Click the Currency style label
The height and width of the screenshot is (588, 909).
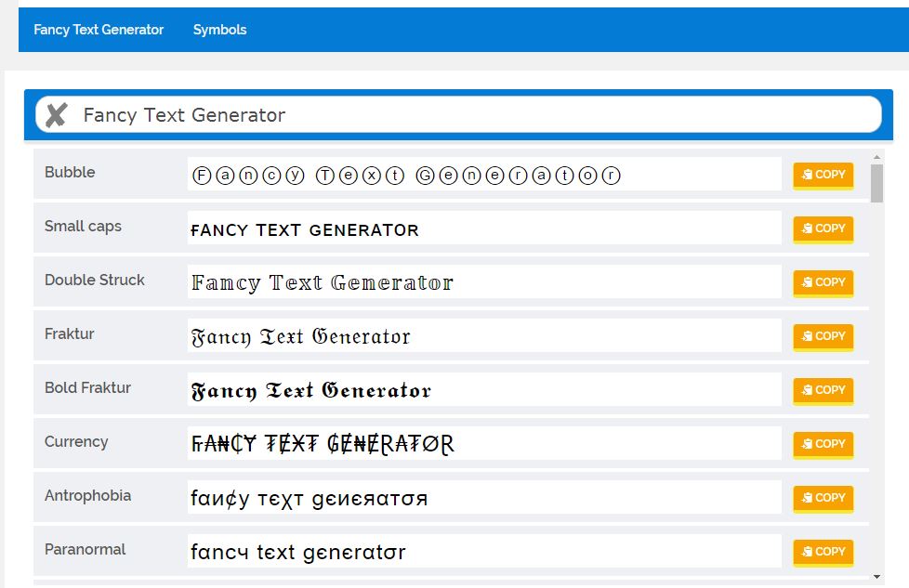click(x=76, y=442)
